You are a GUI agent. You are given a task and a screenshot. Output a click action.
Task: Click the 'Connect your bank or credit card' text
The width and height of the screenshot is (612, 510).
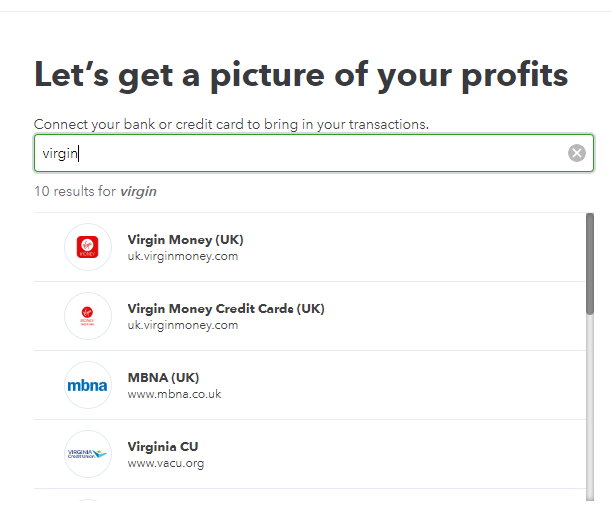[x=231, y=125]
